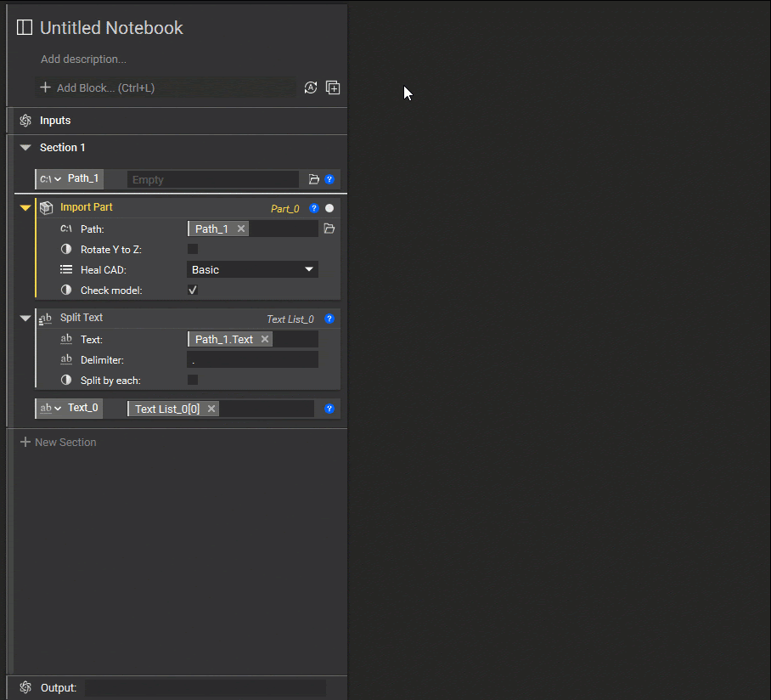Viewport: 771px width, 700px height.
Task: Enable Split by each checkbox
Action: coord(193,380)
